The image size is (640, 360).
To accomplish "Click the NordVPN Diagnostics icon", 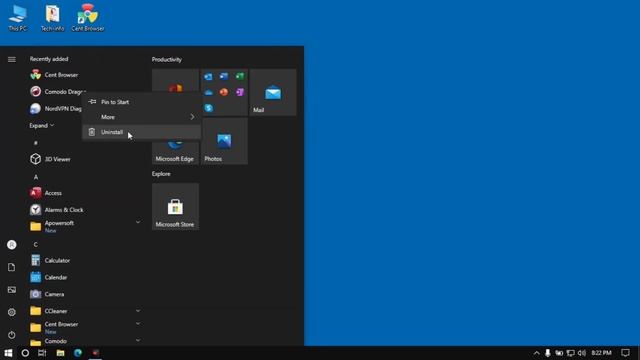I will tap(36, 109).
